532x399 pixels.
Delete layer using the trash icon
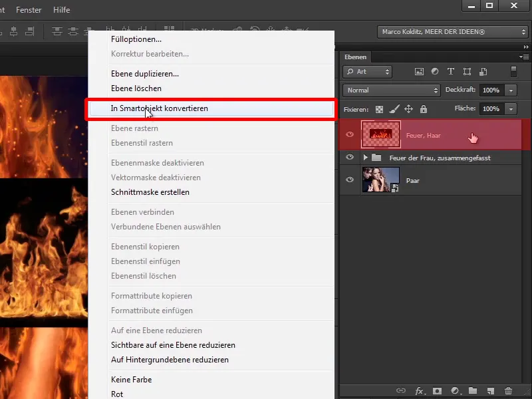pos(508,391)
